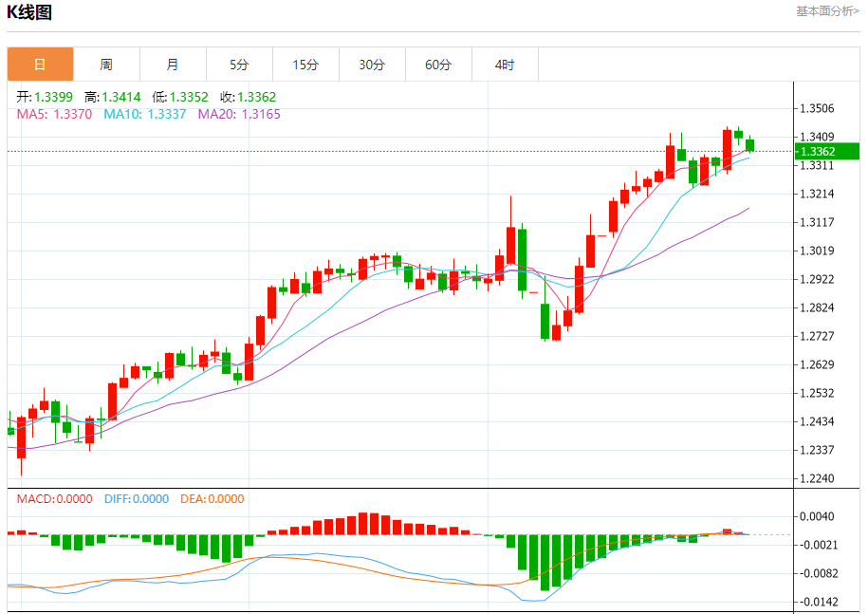Switch to the 周 weekly tab

pos(106,65)
